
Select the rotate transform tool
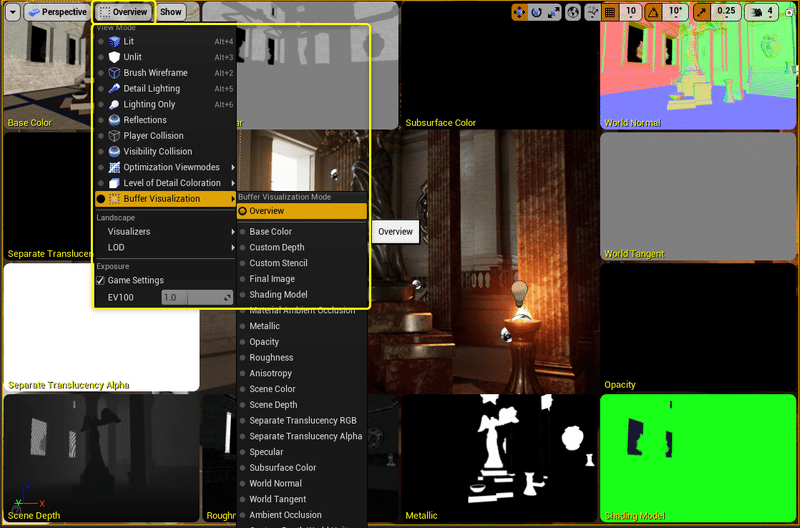click(x=536, y=12)
